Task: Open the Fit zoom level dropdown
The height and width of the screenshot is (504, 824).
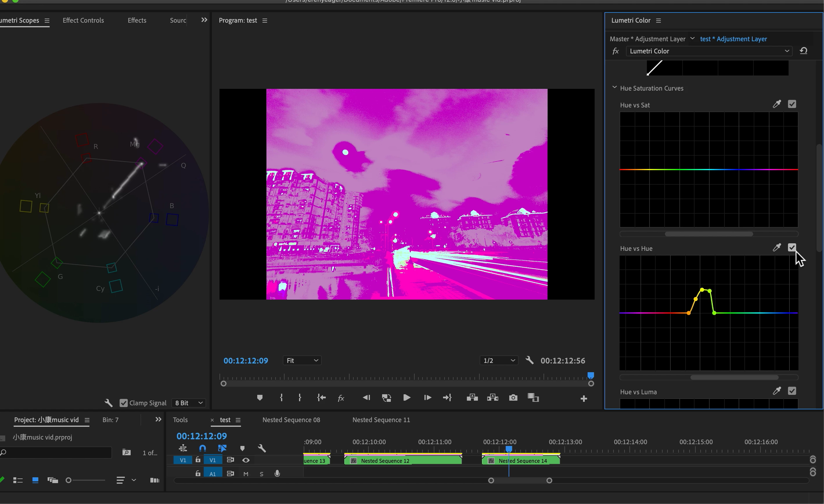Action: 302,361
